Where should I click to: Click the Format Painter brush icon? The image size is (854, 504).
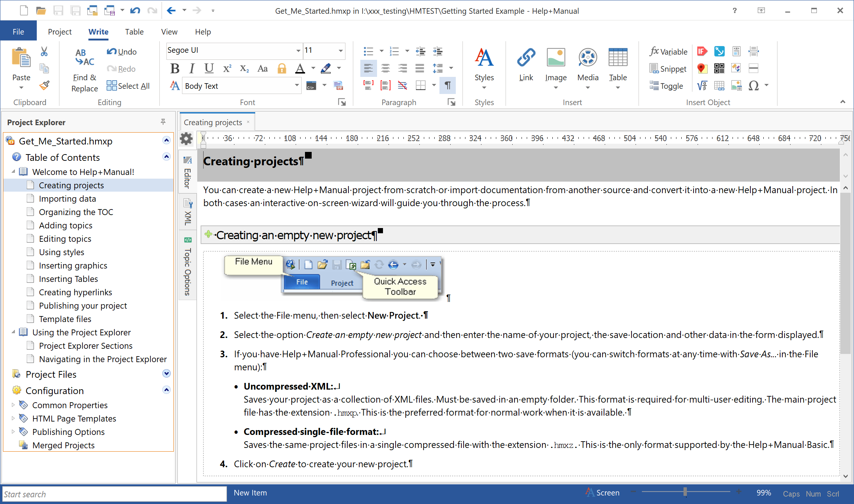click(x=44, y=85)
